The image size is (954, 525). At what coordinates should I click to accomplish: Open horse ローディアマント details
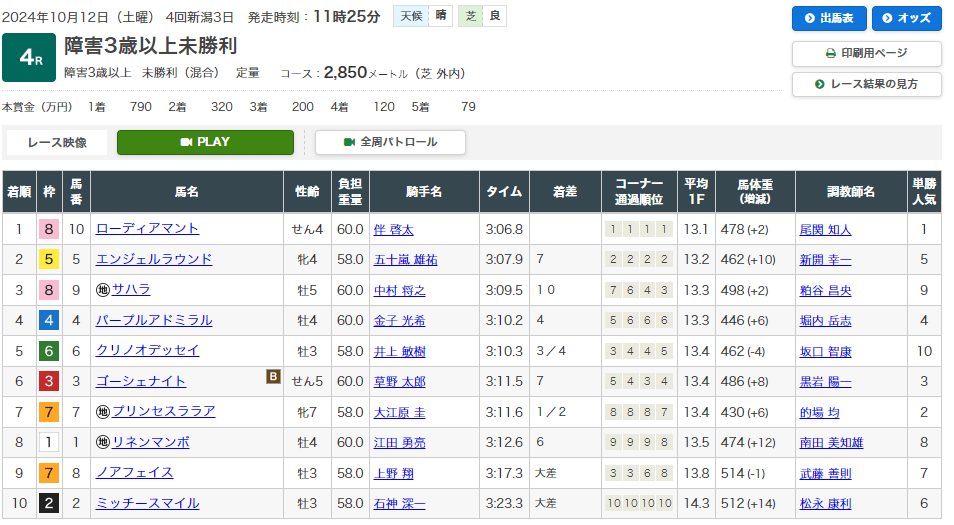147,229
